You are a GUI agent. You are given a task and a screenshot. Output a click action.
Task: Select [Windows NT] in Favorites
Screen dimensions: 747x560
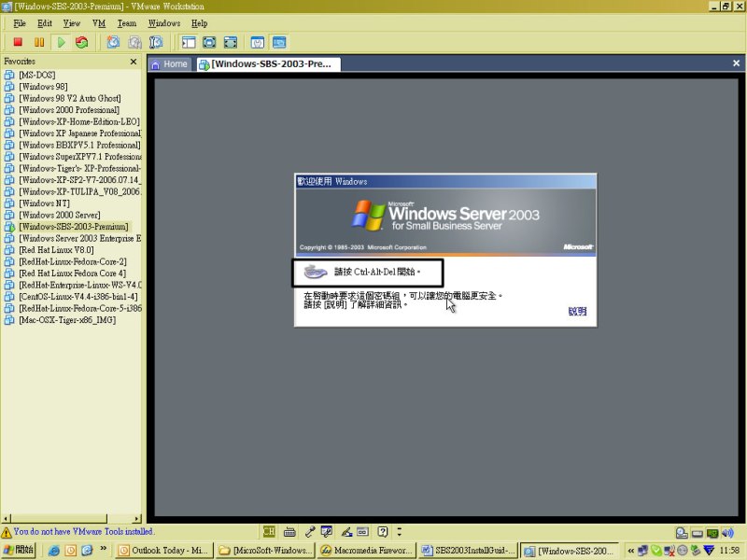coord(44,203)
